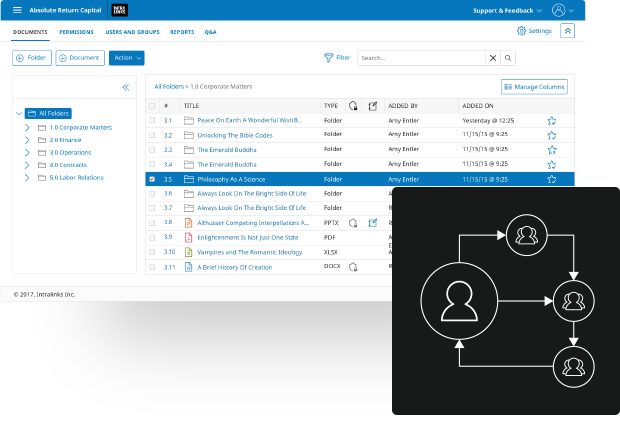Star the Philosophy As A Science row
Viewport: 620px width, 440px height.
click(552, 179)
